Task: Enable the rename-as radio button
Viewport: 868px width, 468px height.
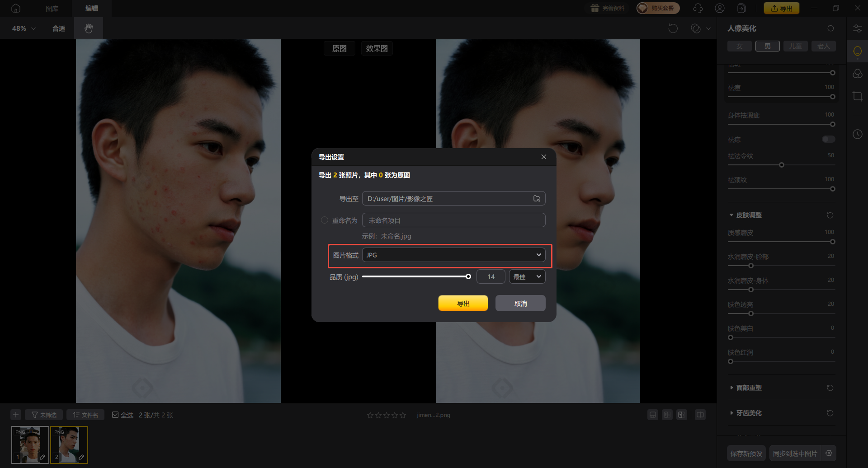Action: (325, 220)
